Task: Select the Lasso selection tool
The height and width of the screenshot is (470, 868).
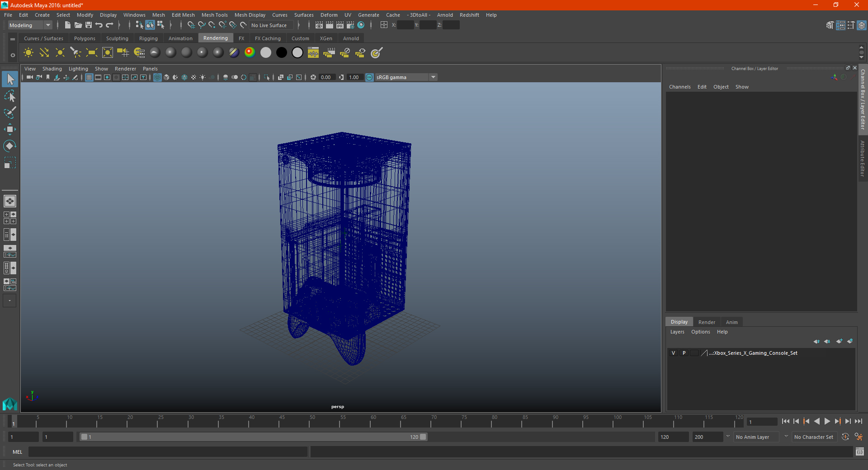Action: click(x=9, y=96)
